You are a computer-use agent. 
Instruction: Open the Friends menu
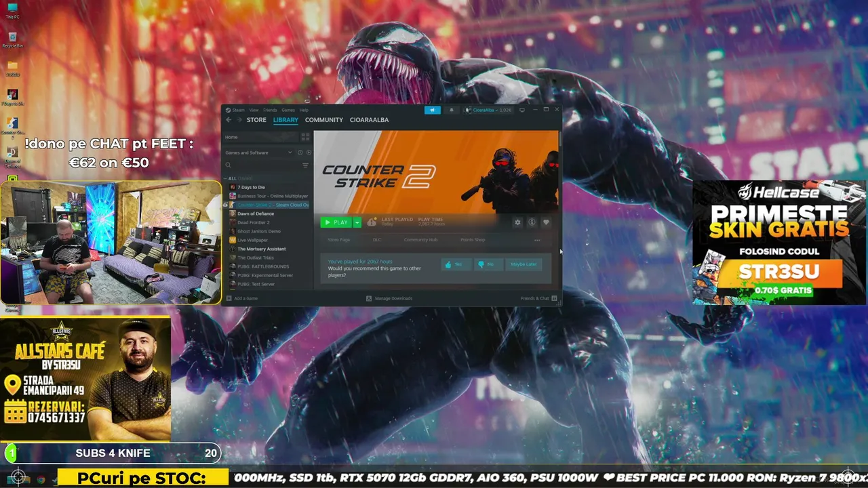click(x=270, y=110)
